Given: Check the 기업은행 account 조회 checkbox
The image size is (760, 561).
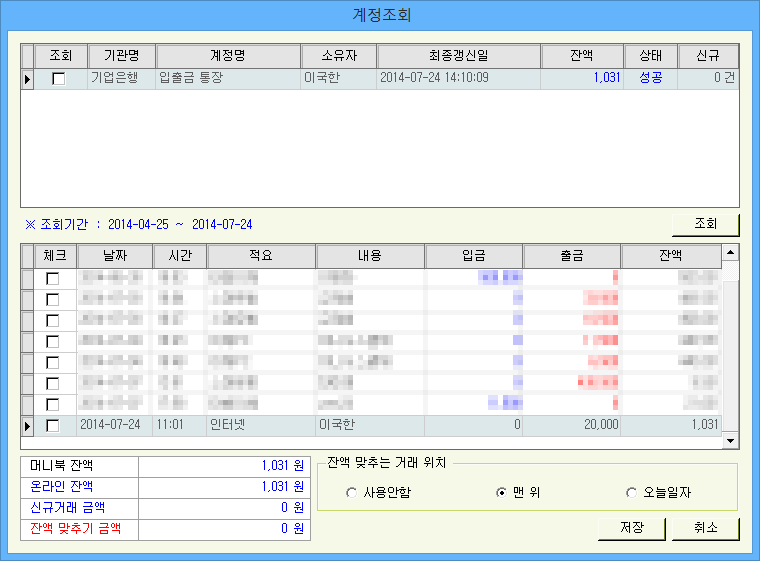Looking at the screenshot, I should 59,79.
